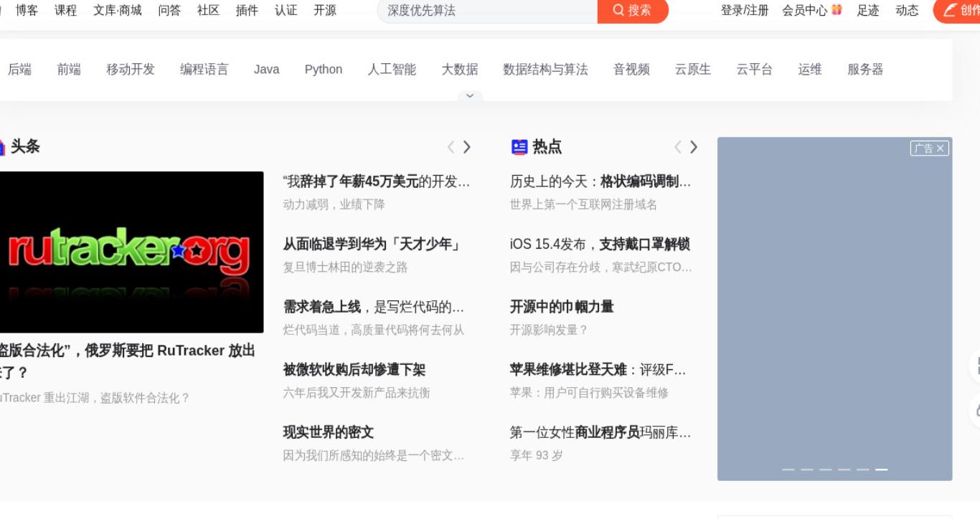Select the 音视频 category tab
The width and height of the screenshot is (980, 519).
(631, 70)
